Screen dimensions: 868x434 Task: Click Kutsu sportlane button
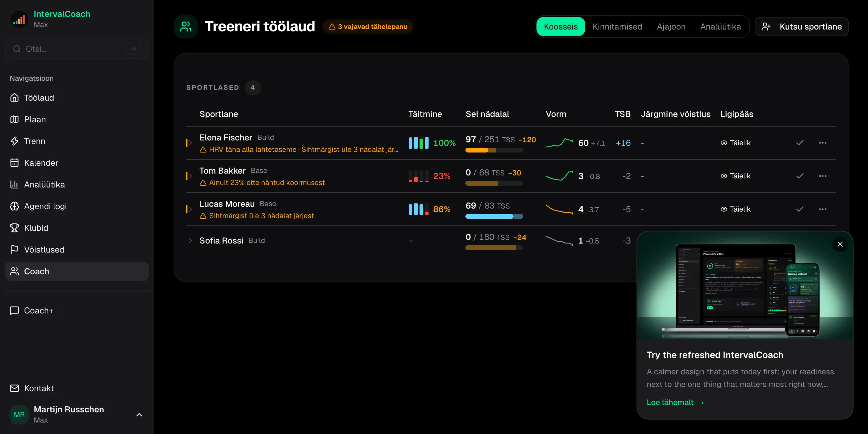[802, 27]
